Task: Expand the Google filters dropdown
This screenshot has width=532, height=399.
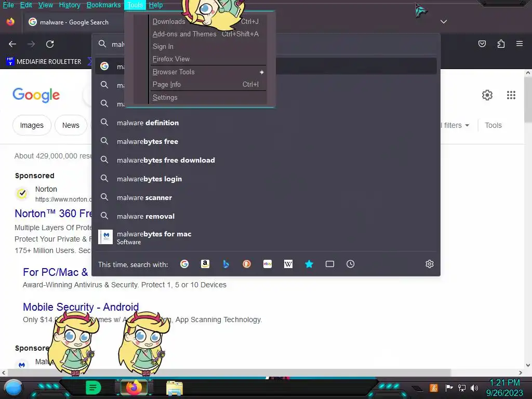Action: pos(456,125)
